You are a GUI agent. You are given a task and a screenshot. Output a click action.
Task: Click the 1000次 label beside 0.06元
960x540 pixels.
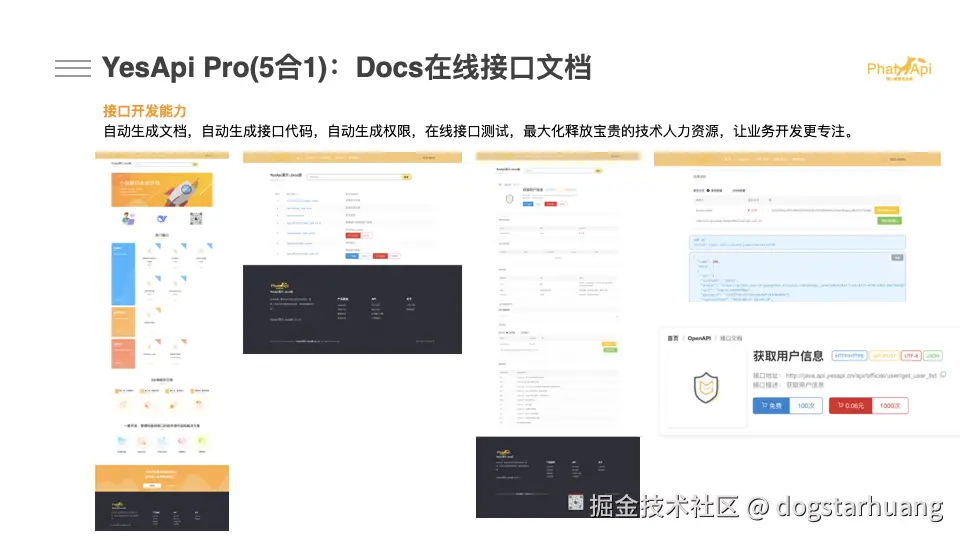(x=890, y=405)
